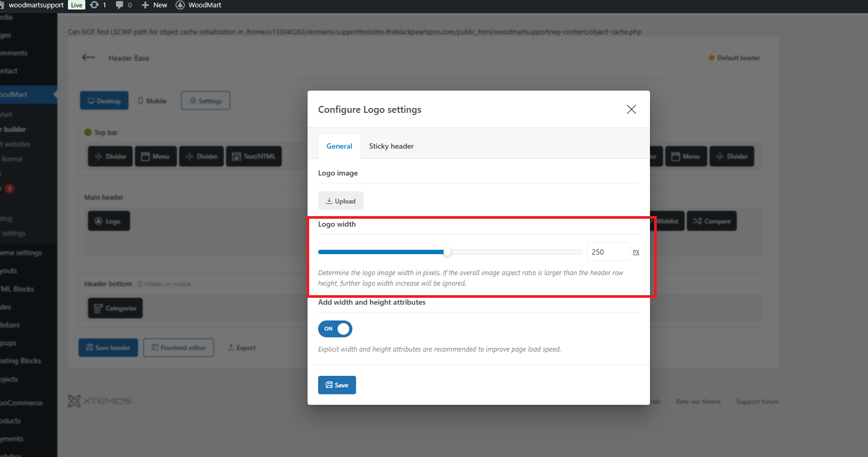Select the Text/HTML element in Top bar

(254, 157)
